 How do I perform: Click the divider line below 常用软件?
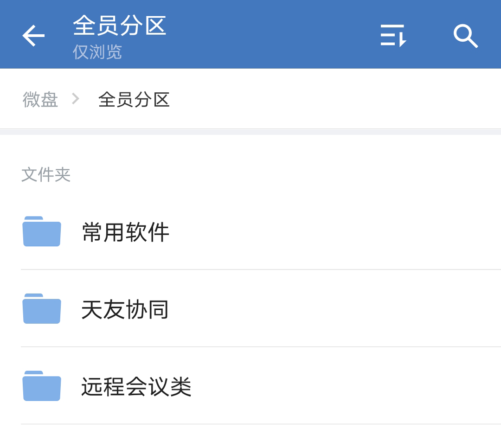click(x=261, y=269)
